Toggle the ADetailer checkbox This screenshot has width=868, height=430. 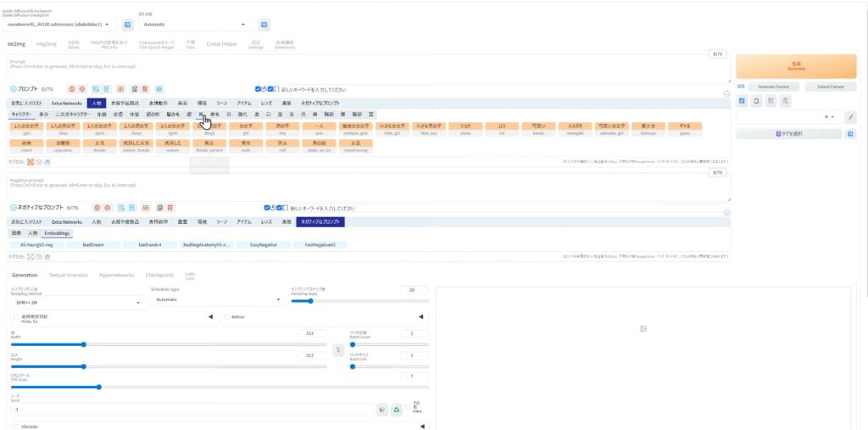coord(16,427)
